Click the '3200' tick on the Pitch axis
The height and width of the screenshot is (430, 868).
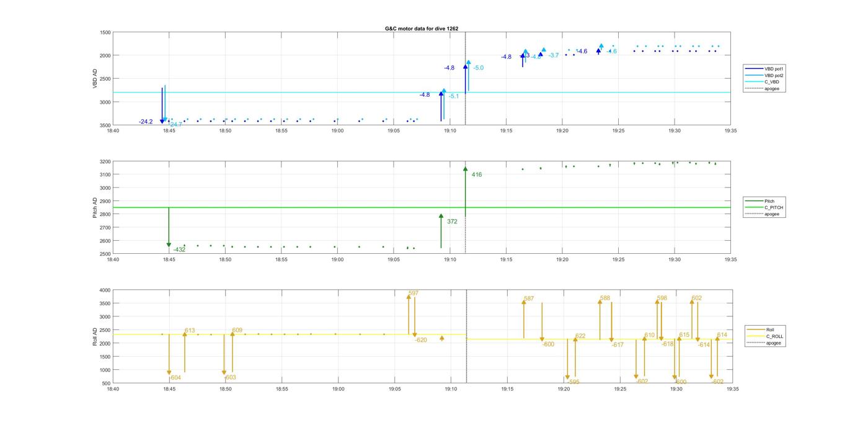coord(105,162)
